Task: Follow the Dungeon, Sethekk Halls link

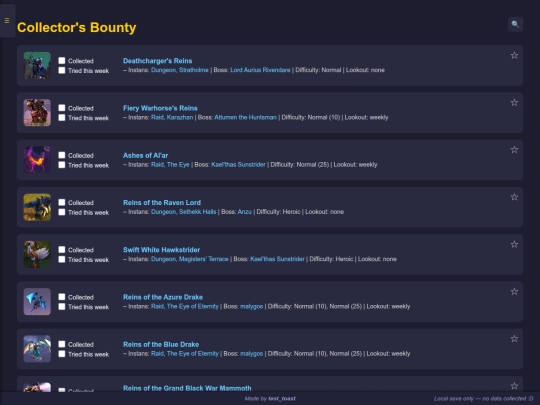Action: point(184,211)
